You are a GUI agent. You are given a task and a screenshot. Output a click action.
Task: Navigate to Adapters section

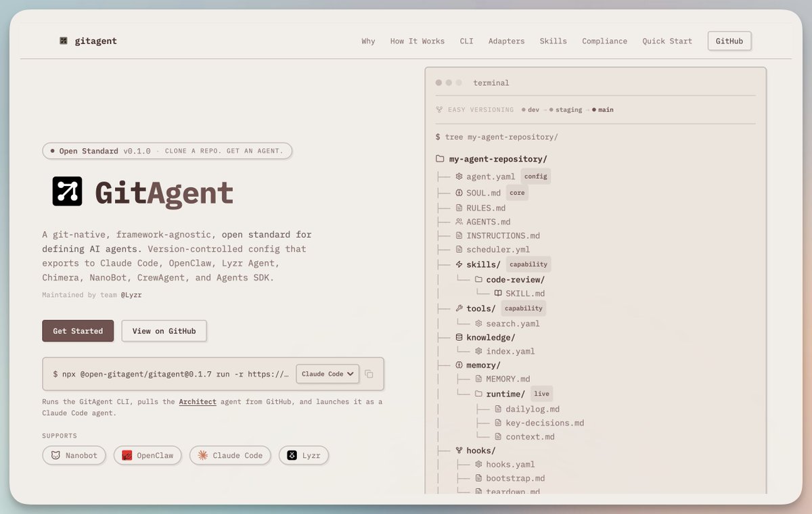click(507, 41)
